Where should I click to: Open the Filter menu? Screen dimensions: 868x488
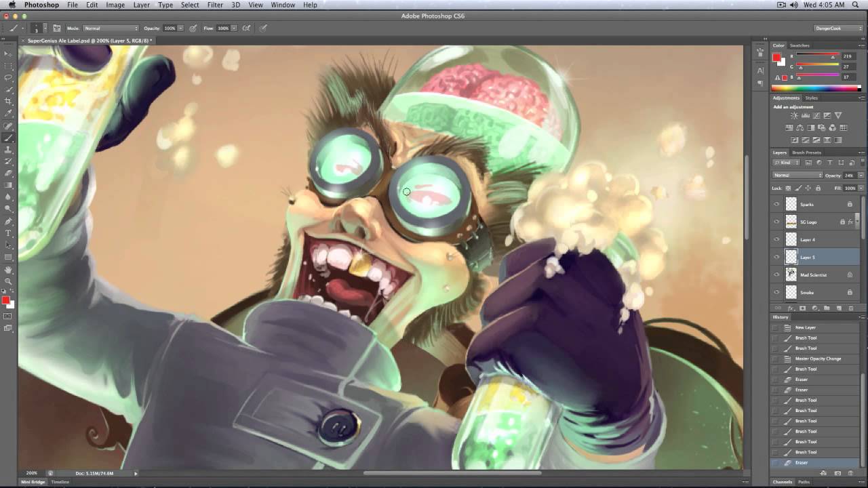pyautogui.click(x=215, y=5)
